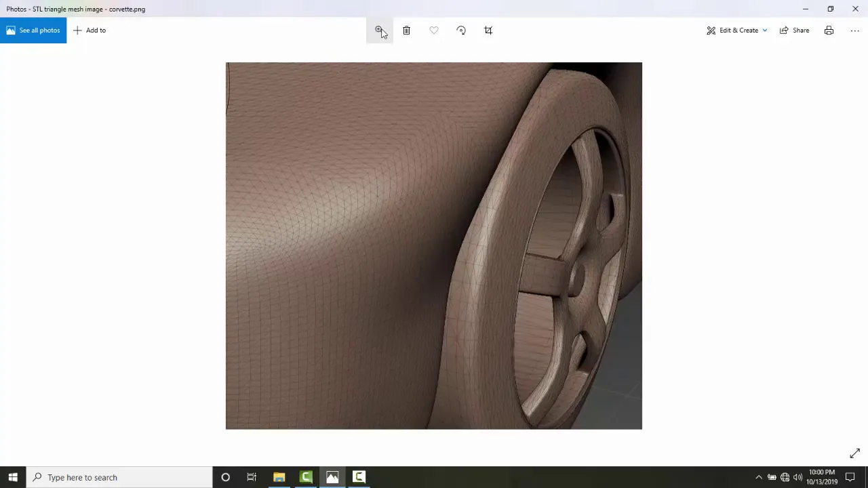Show hidden system tray icons
Viewport: 868px width, 488px height.
pos(758,477)
